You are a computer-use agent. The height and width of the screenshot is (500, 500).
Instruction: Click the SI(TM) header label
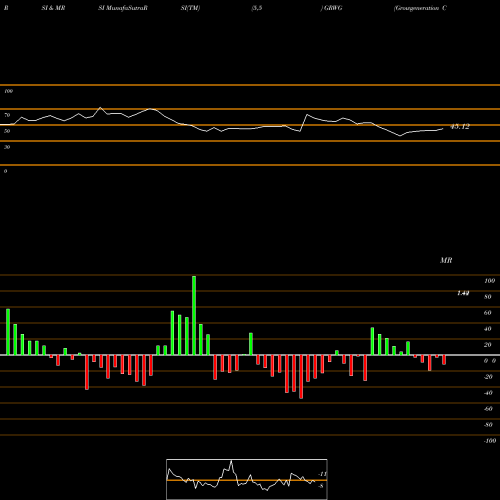190,8
